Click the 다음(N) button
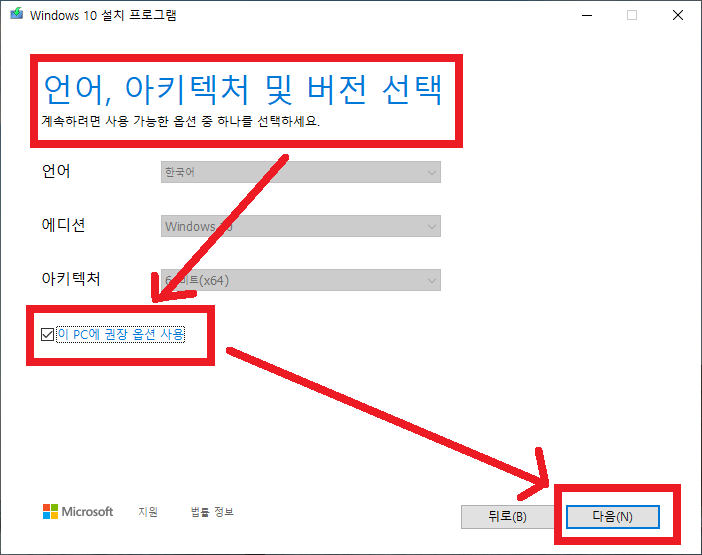This screenshot has height=555, width=702. 612,517
